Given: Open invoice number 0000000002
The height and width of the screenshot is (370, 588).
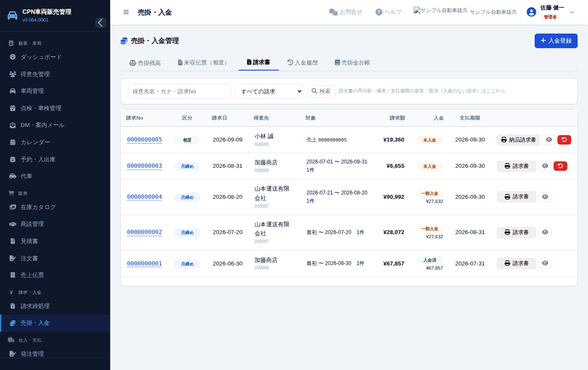Looking at the screenshot, I should coord(144,232).
